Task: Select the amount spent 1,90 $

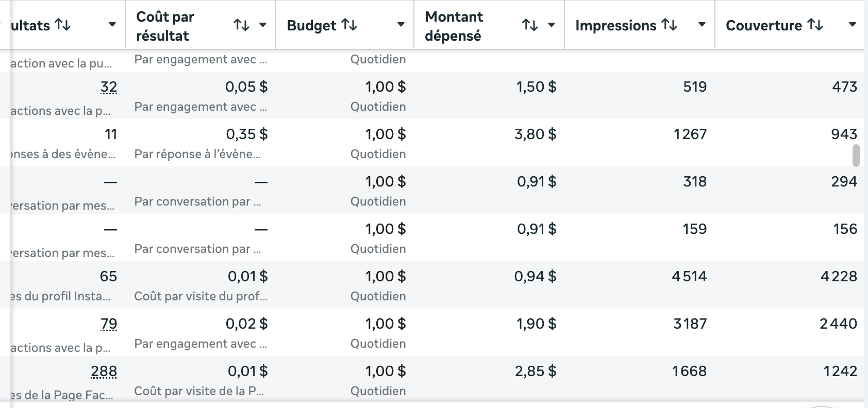Action: [x=537, y=324]
